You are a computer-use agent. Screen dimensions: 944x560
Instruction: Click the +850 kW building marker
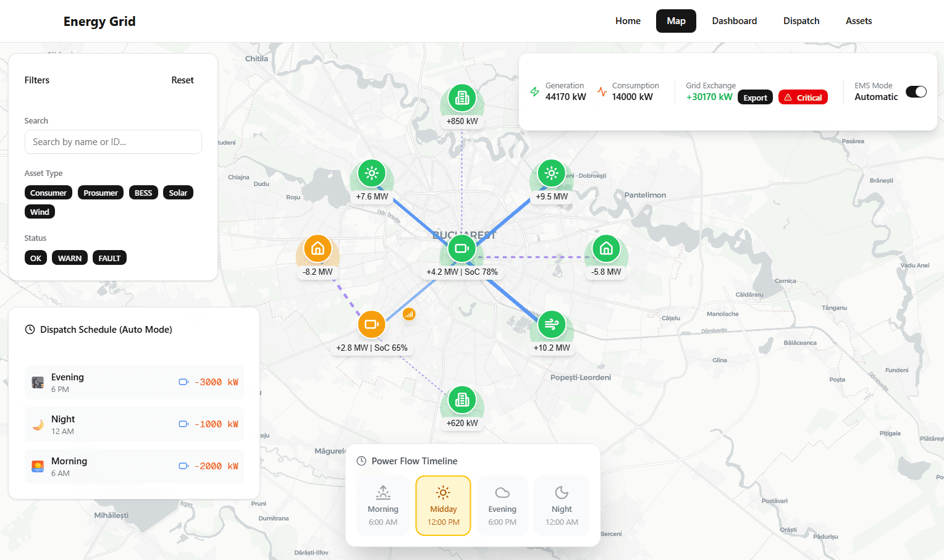pos(461,98)
